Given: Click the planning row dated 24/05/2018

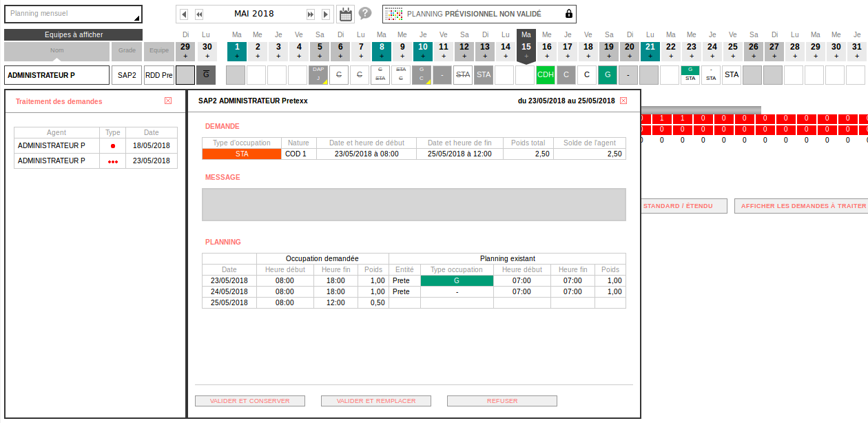Looking at the screenshot, I should 414,292.
